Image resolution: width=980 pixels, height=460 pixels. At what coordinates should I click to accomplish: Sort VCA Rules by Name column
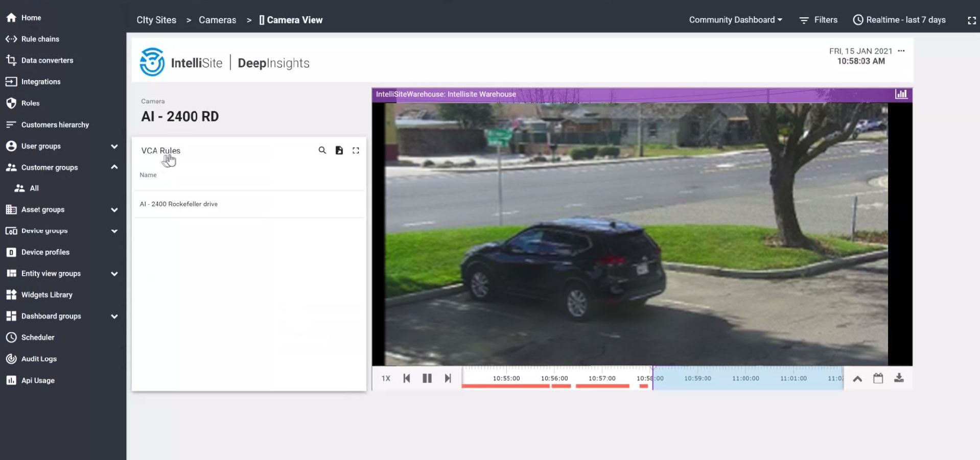tap(148, 175)
